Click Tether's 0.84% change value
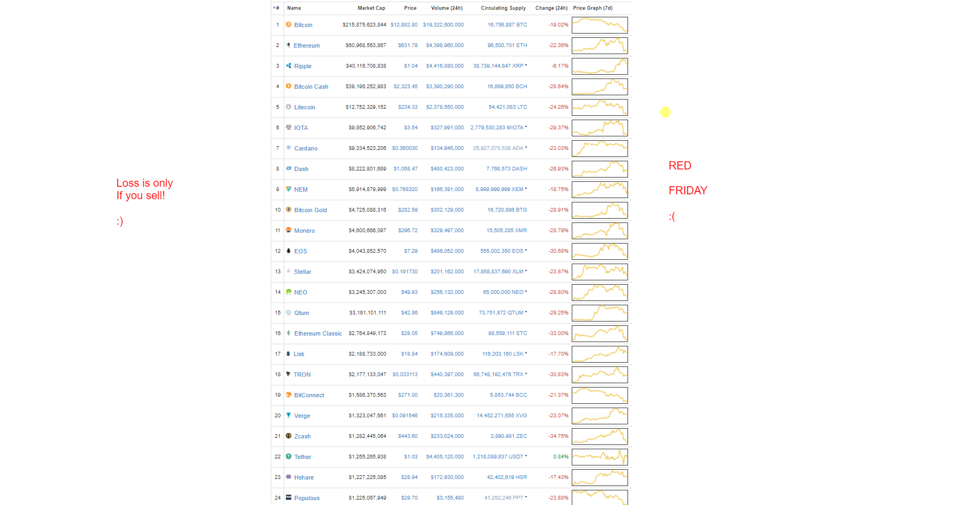 tap(561, 457)
